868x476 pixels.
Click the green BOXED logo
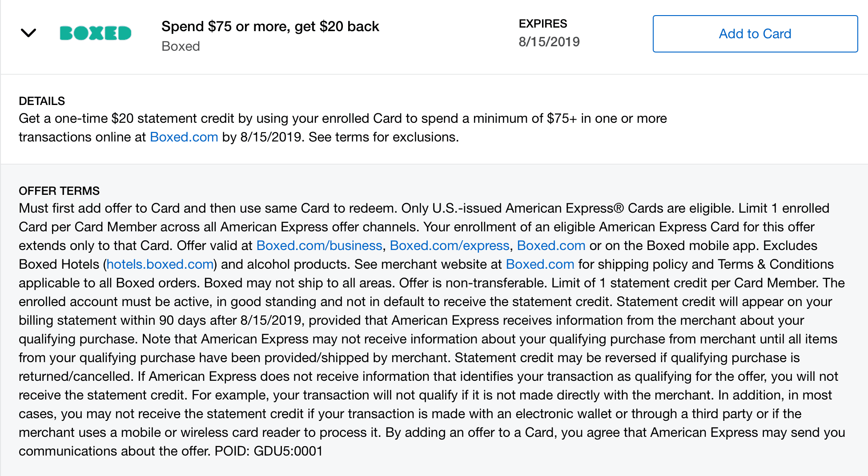(x=95, y=33)
